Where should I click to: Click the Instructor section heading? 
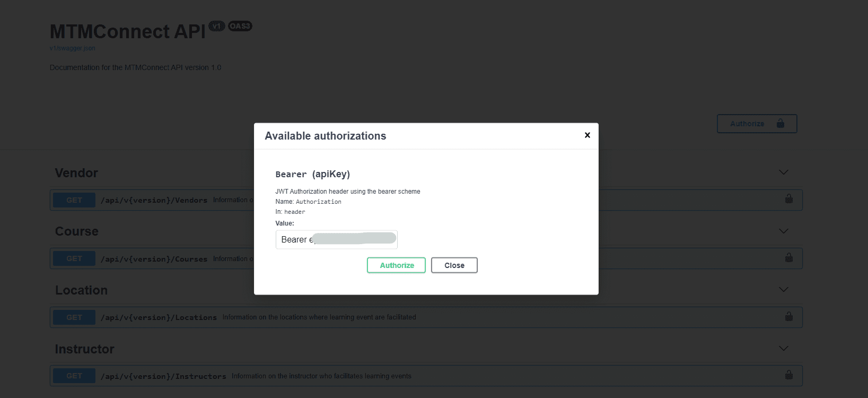(85, 349)
